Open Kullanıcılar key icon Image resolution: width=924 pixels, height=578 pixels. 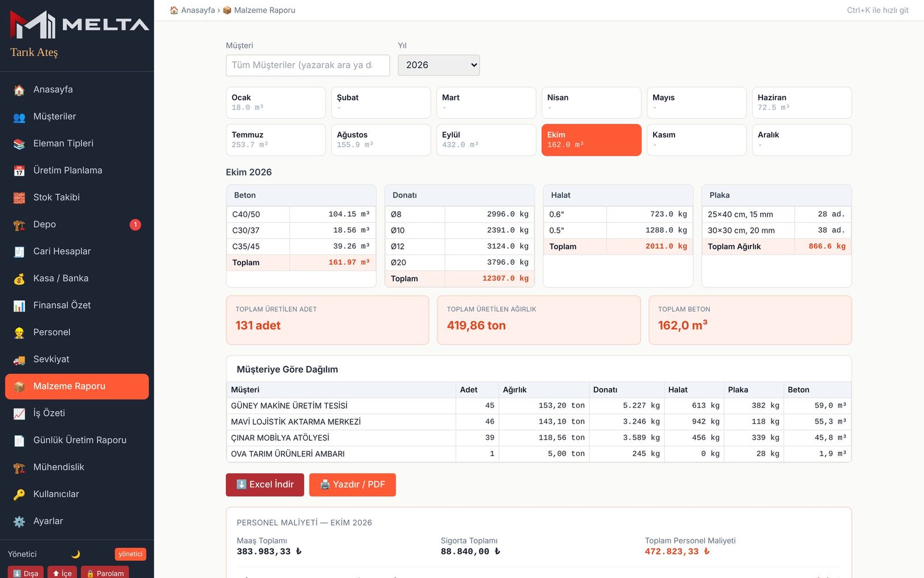[x=19, y=495]
